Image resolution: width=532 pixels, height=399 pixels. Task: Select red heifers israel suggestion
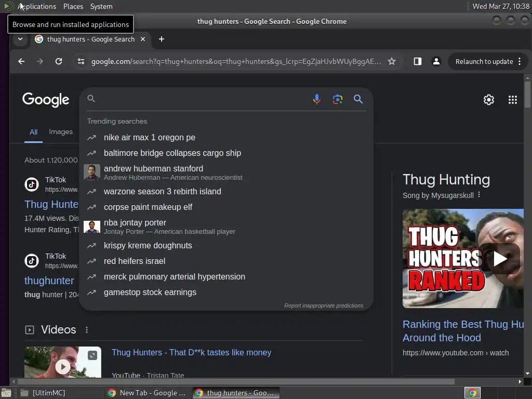[x=227, y=261]
